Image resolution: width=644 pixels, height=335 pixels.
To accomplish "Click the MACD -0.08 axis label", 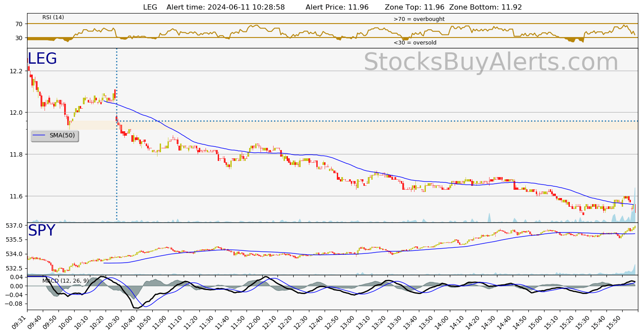I will (x=14, y=304).
